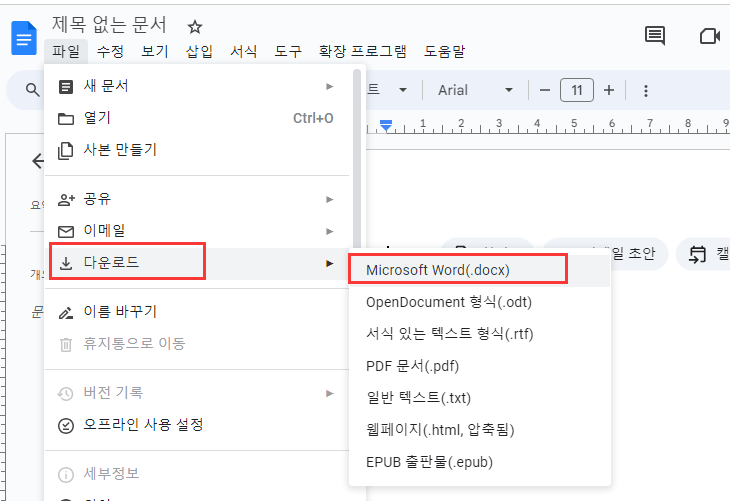The image size is (730, 501).
Task: Click the font size input field
Action: point(576,91)
